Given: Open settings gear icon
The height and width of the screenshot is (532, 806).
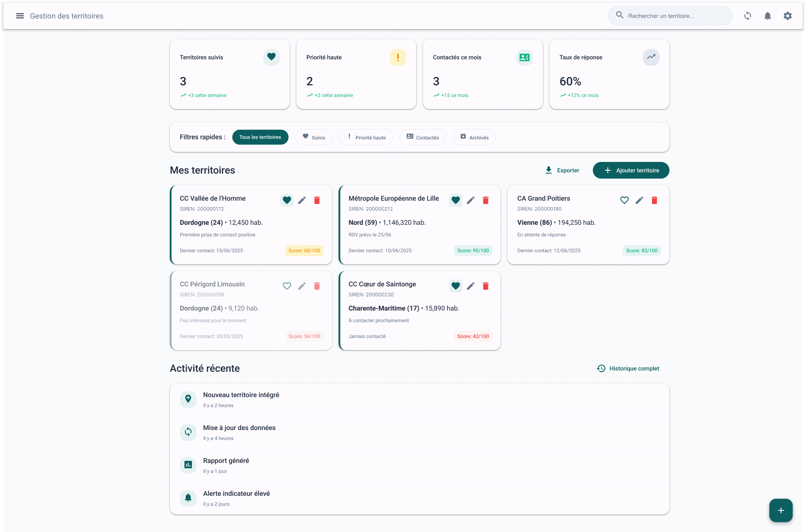Looking at the screenshot, I should pyautogui.click(x=788, y=16).
